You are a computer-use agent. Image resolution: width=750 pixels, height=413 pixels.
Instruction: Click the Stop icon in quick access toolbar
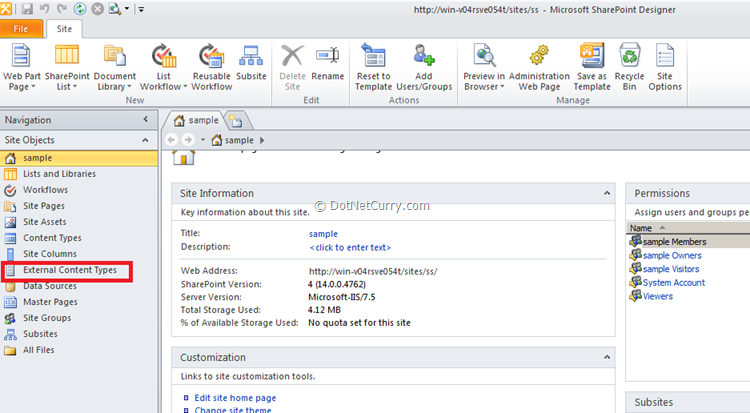pyautogui.click(x=98, y=9)
